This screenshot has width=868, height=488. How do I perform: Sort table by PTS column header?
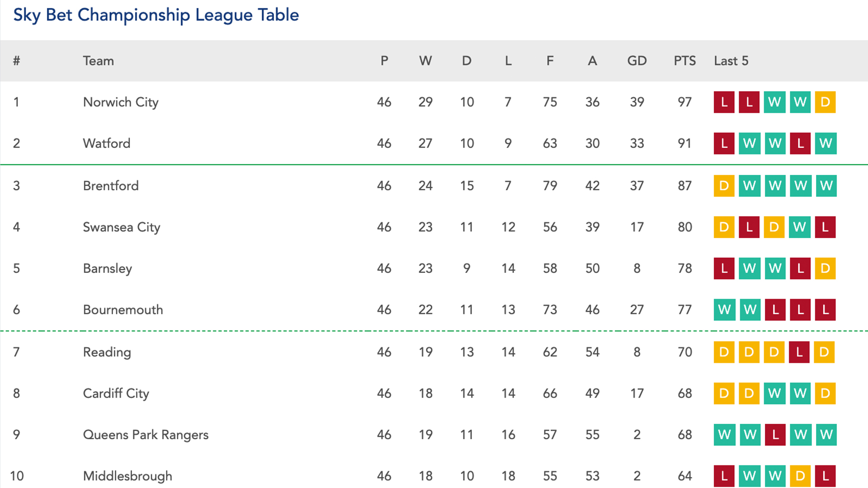pyautogui.click(x=684, y=61)
